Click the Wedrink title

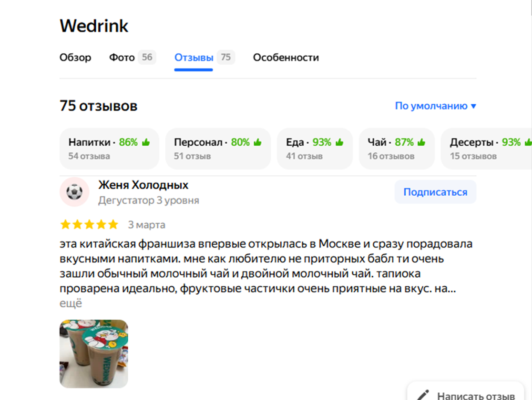coord(94,26)
